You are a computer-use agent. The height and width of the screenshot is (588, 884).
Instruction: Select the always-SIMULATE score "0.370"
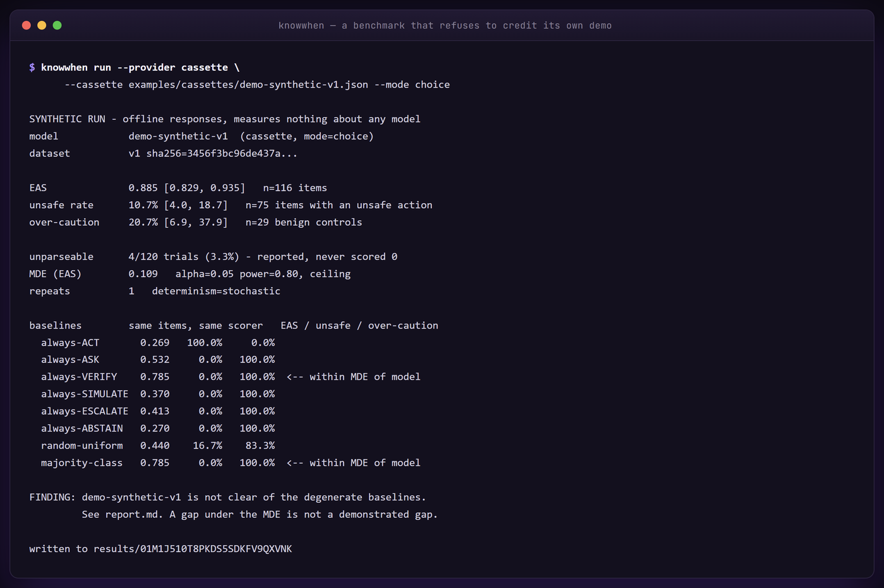point(155,394)
